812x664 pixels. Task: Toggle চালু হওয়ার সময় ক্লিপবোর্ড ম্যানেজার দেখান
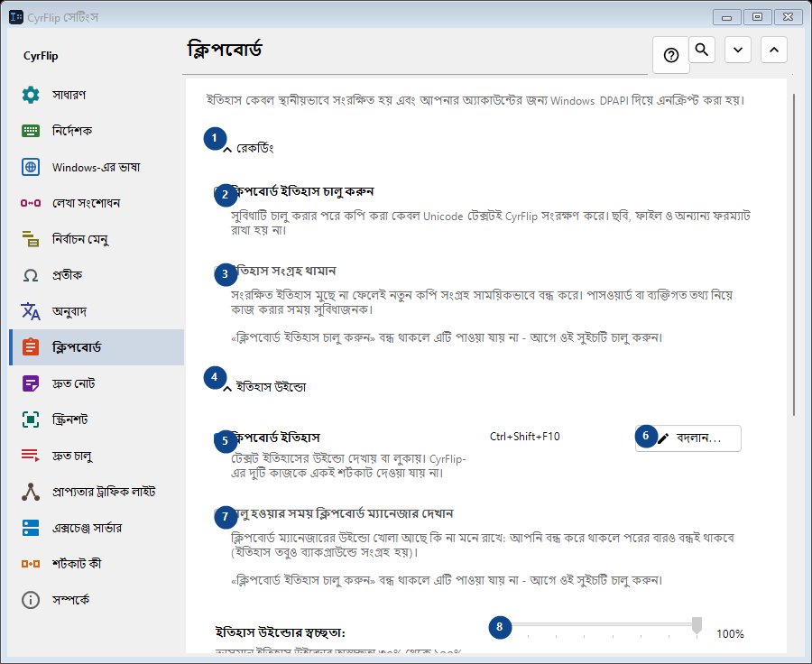tap(218, 513)
